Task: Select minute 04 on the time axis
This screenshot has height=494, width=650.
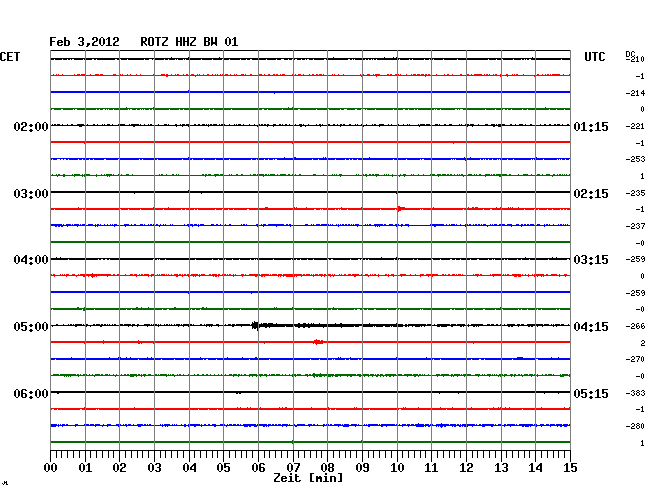Action: pyautogui.click(x=189, y=468)
